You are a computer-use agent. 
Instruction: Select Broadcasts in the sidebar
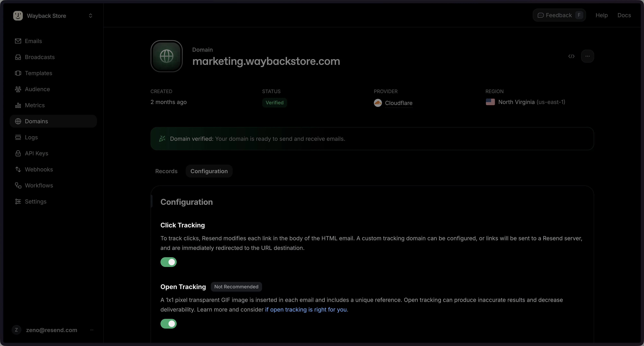pos(40,57)
